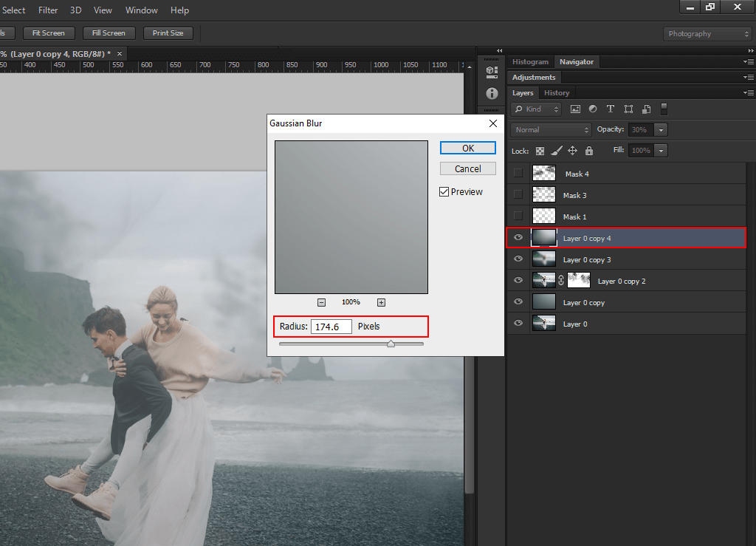756x546 pixels.
Task: Click the Fill value field
Action: pyautogui.click(x=641, y=151)
